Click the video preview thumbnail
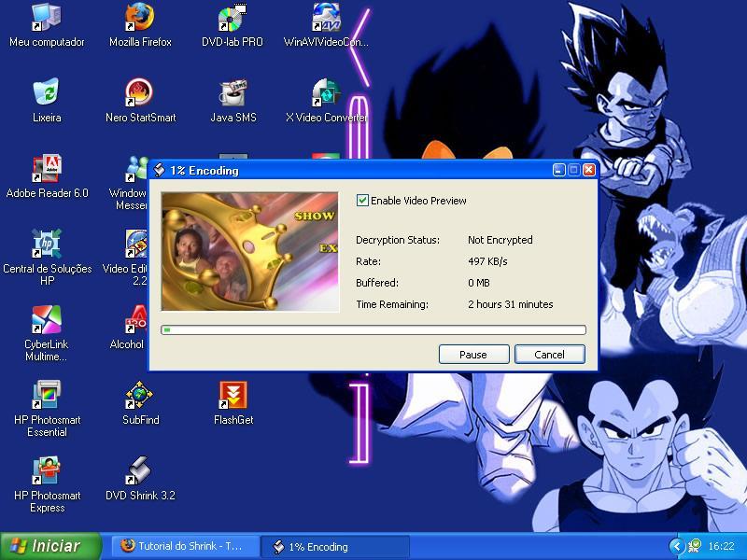Screen dimensions: 747x560 point(250,251)
